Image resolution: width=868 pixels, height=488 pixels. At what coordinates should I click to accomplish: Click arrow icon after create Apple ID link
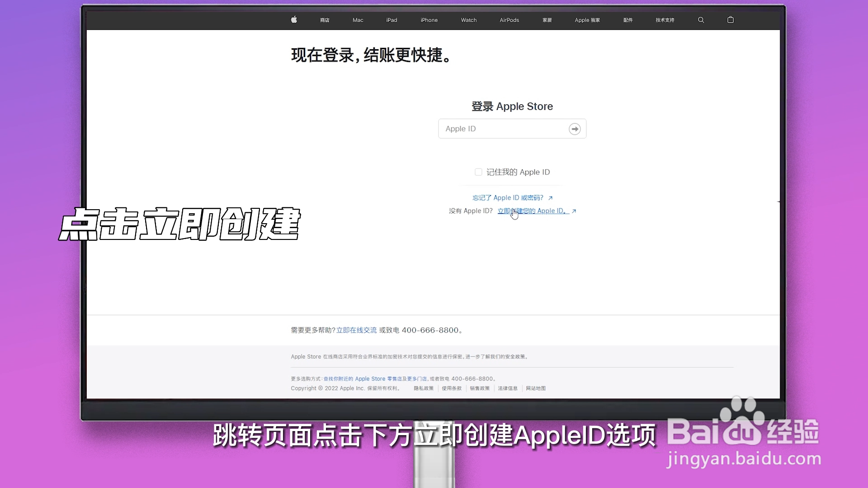click(574, 211)
